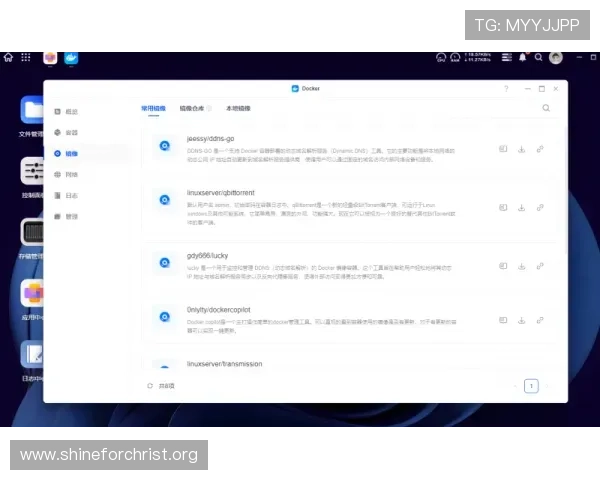Open 日志 logs in Docker sidebar
The height and width of the screenshot is (480, 600).
(x=66, y=196)
